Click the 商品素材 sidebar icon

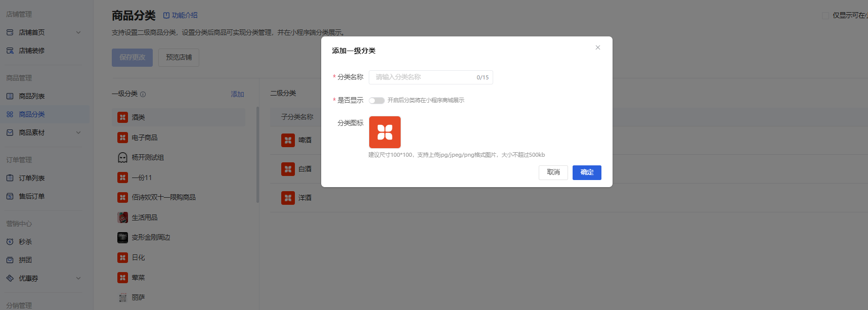10,132
